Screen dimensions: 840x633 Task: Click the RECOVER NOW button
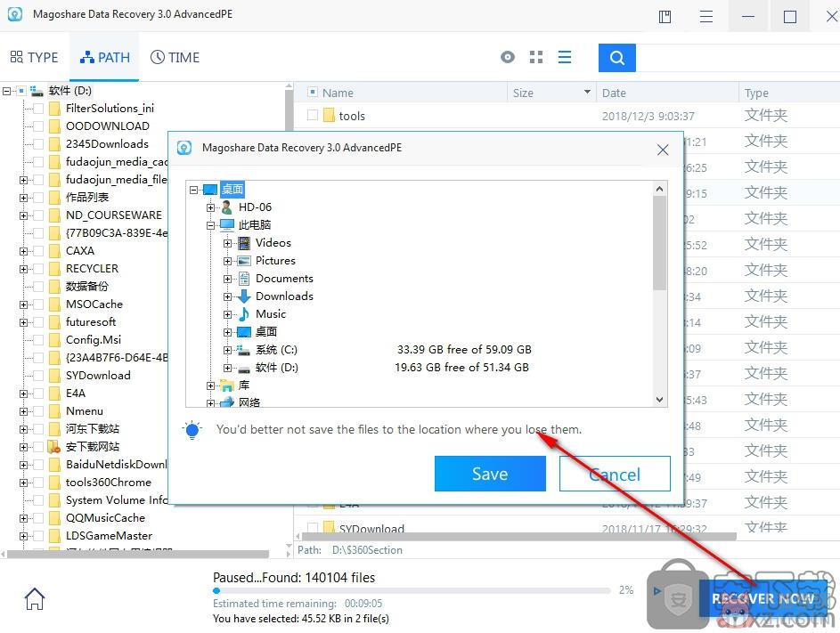[763, 598]
